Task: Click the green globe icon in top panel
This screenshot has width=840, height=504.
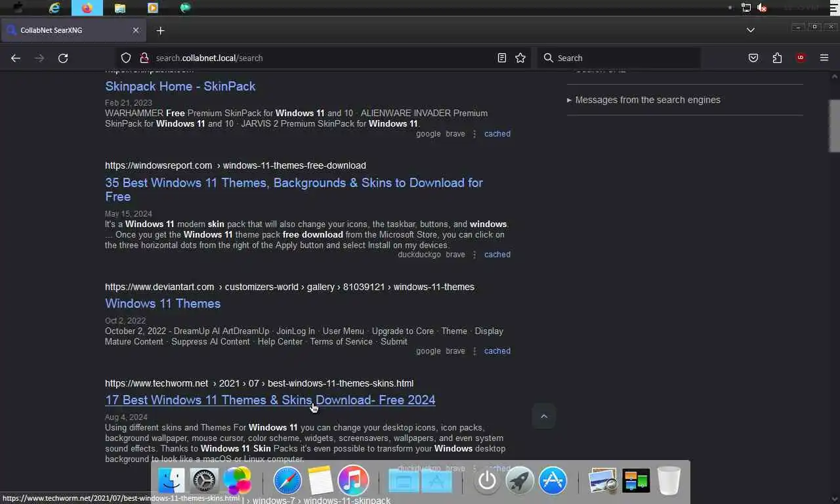Action: [x=185, y=8]
